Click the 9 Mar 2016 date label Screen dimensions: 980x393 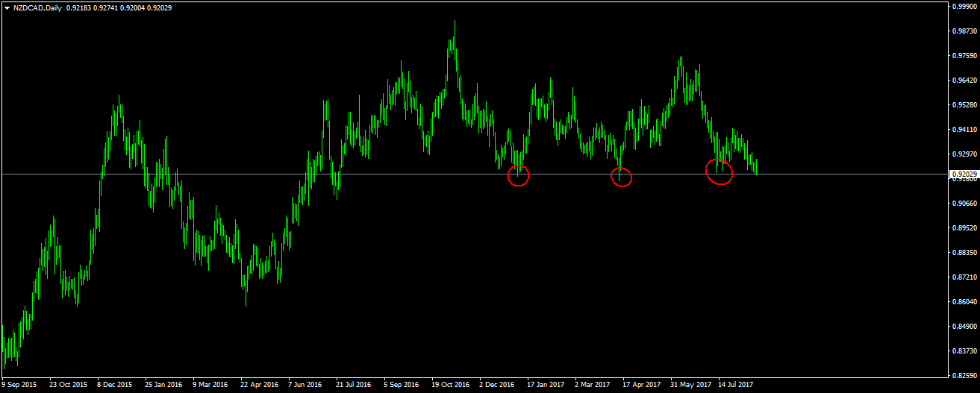click(210, 385)
